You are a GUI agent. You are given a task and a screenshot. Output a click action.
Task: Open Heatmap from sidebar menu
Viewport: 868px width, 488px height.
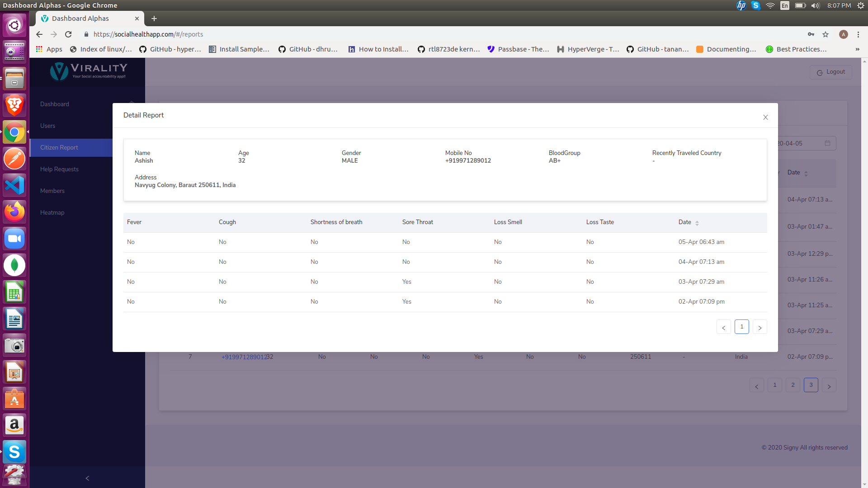pos(52,212)
